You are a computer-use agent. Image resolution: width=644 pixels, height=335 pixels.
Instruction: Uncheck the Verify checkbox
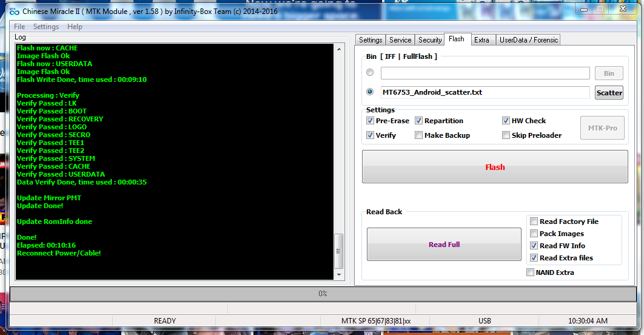(x=370, y=135)
